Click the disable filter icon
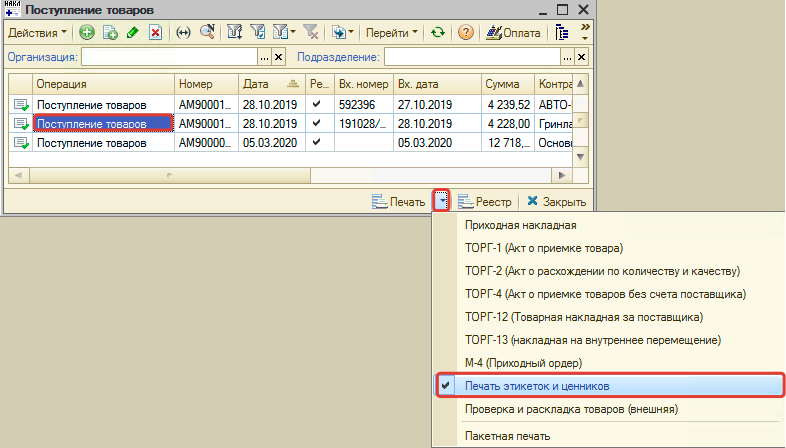Screen dimensions: 786x448 (x=311, y=33)
